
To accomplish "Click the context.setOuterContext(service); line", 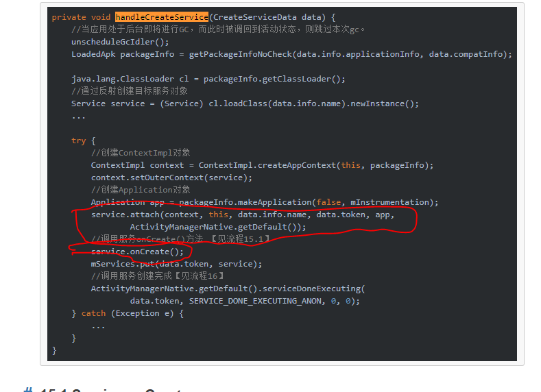I will pos(171,177).
